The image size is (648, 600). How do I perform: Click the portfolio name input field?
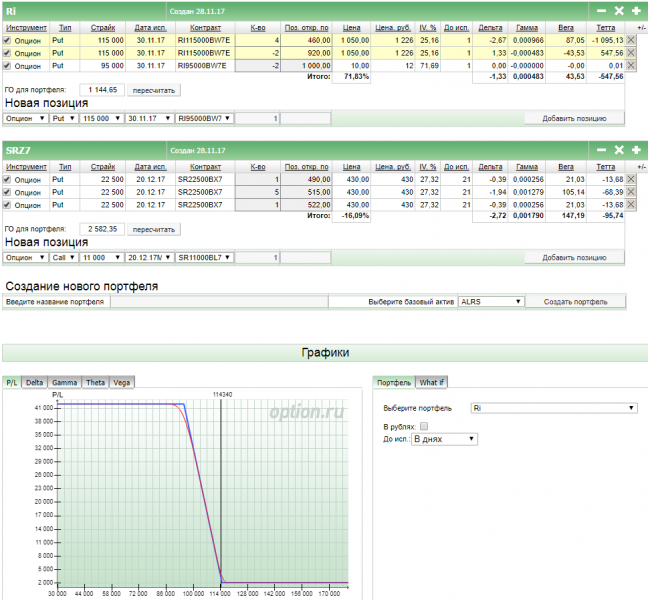pyautogui.click(x=218, y=301)
